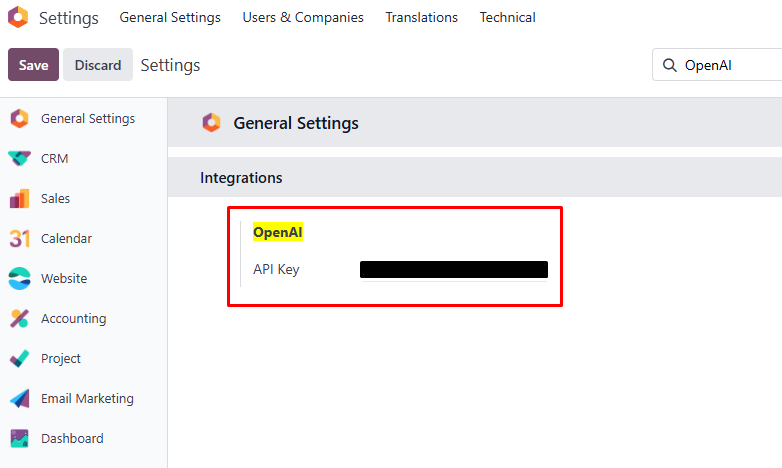Click the Discard button
The height and width of the screenshot is (468, 782).
point(98,65)
